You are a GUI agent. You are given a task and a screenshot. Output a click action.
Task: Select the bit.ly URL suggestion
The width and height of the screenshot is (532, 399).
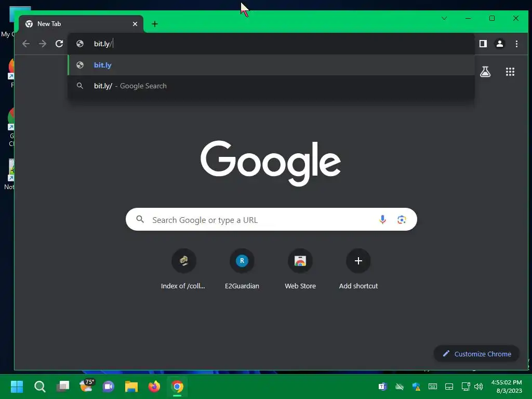click(271, 65)
